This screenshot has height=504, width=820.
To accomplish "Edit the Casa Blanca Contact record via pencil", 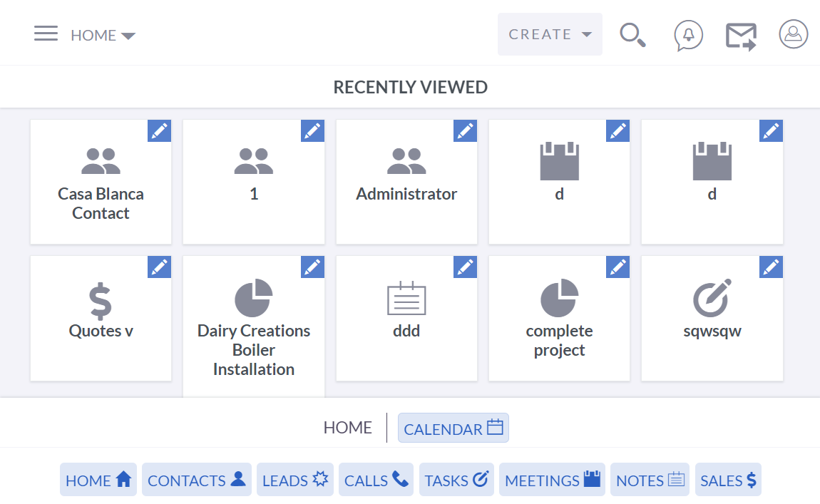I will 159,130.
